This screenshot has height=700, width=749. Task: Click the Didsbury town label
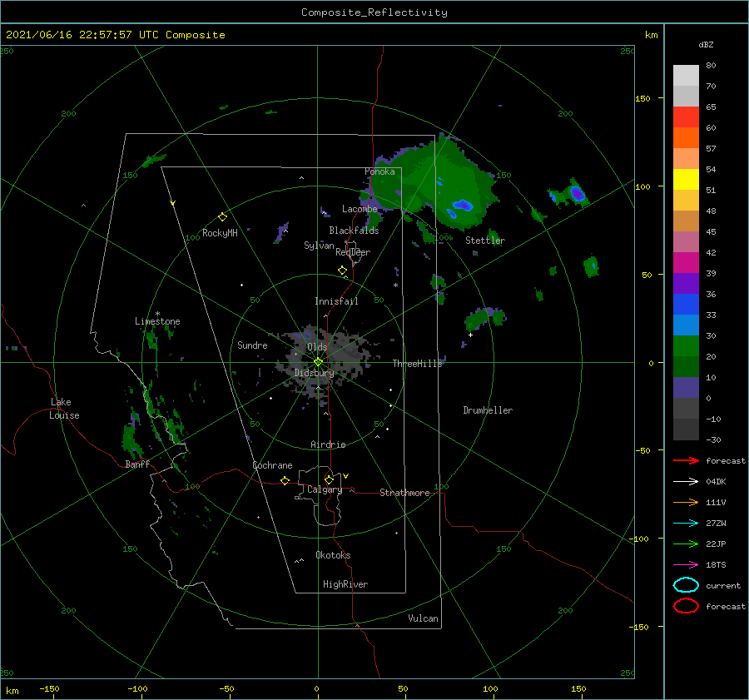315,373
